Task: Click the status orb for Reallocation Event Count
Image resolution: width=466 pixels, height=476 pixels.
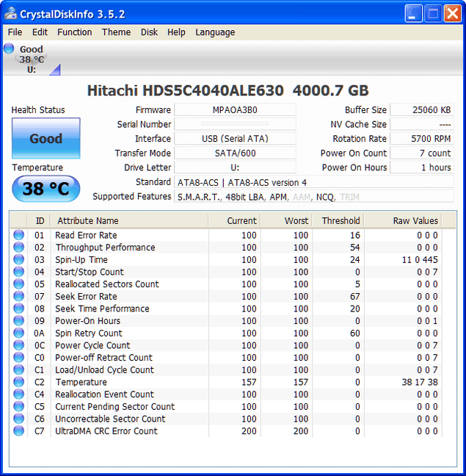Action: coord(19,394)
